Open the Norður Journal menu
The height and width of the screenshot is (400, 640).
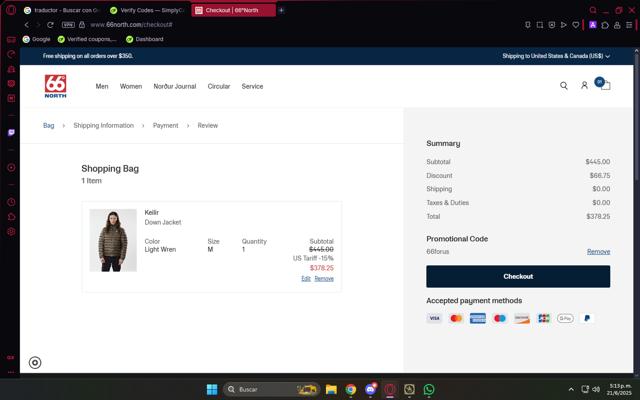(x=175, y=86)
